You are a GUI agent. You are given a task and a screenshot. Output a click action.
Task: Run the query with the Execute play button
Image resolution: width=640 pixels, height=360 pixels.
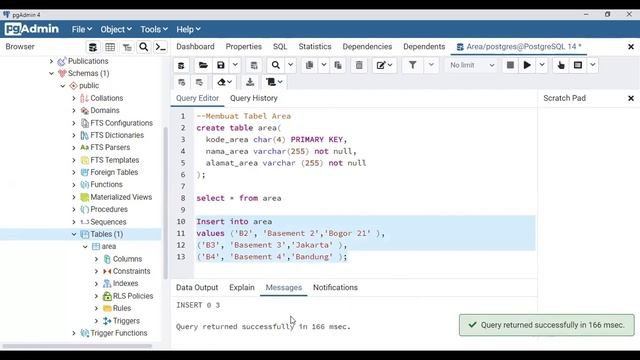[x=527, y=65]
